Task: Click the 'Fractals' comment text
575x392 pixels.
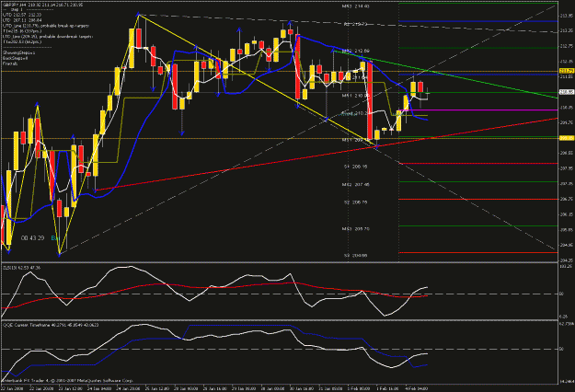Action: pyautogui.click(x=10, y=63)
